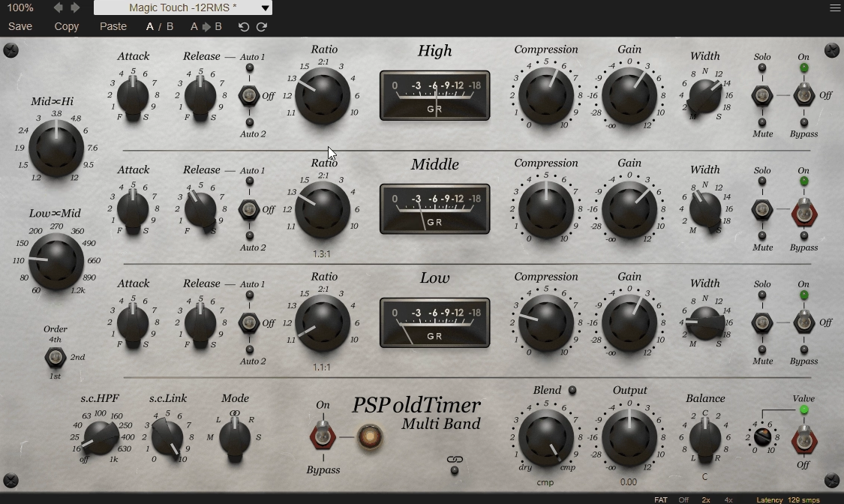
Task: Switch the Order filter slope selector
Action: coord(55,357)
